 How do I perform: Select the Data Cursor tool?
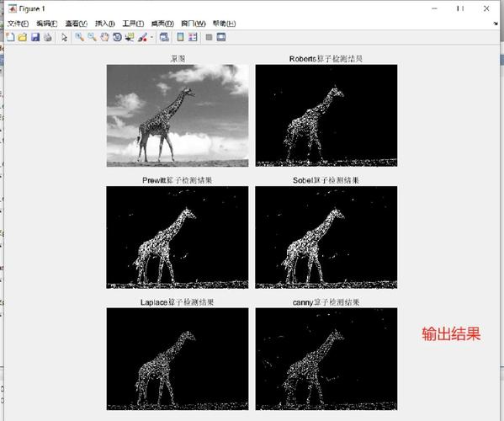tap(130, 37)
